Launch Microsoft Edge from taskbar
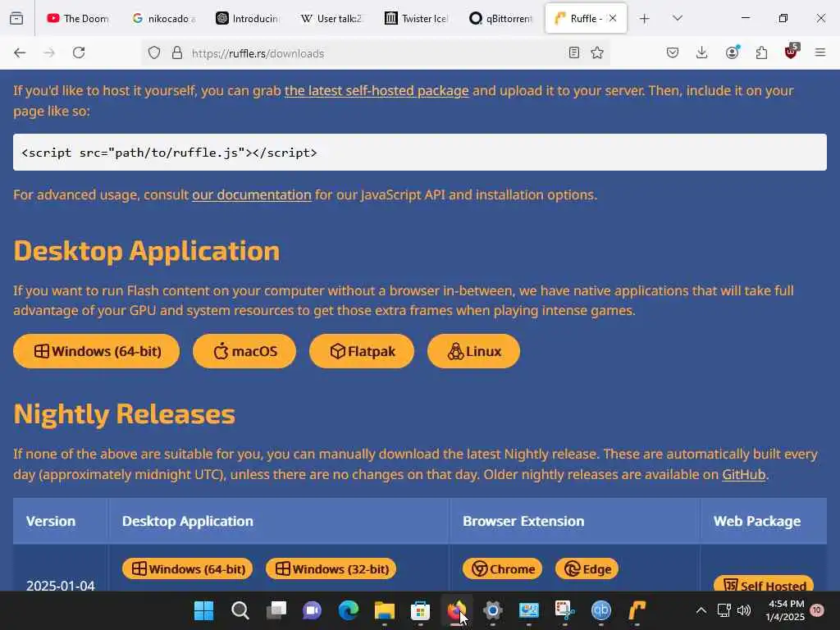 click(x=348, y=610)
